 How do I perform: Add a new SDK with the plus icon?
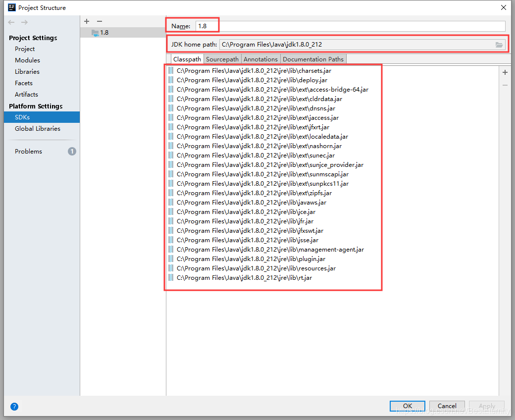click(x=87, y=21)
